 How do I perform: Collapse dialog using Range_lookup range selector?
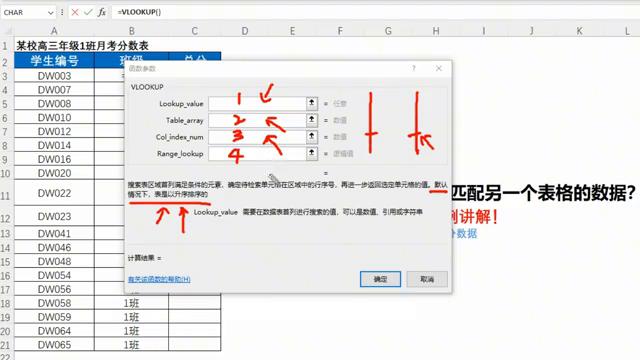pyautogui.click(x=312, y=153)
